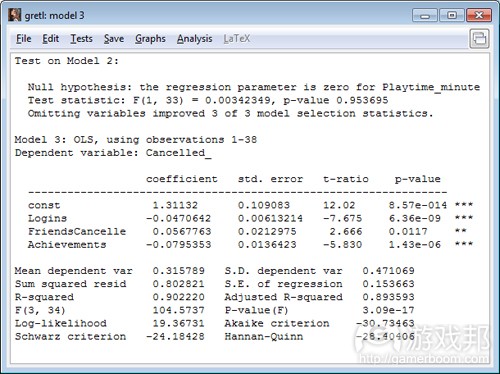This screenshot has height=374, width=500.
Task: Click the window detach icon at the menu bar's right end
Action: (x=479, y=39)
